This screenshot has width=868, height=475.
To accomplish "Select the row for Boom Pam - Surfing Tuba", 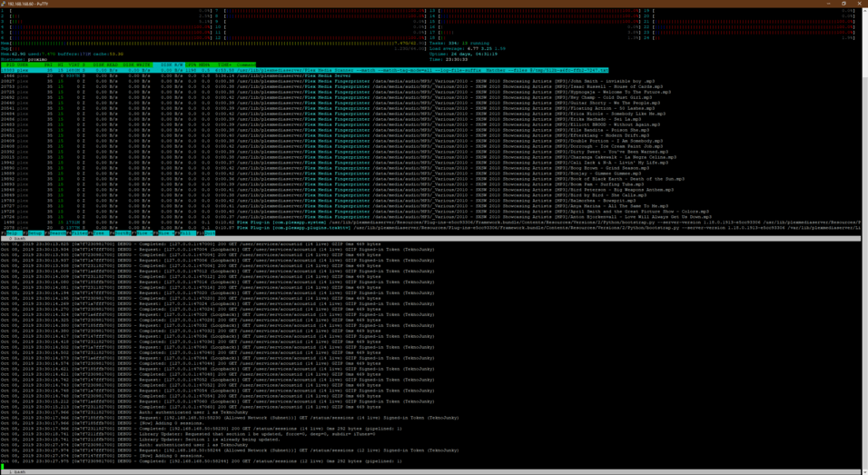I will coord(325,184).
